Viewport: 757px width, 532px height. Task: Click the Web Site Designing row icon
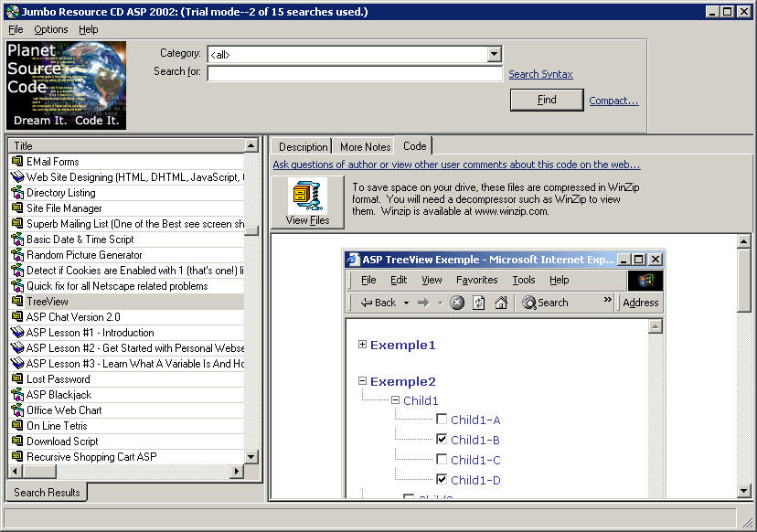[17, 176]
